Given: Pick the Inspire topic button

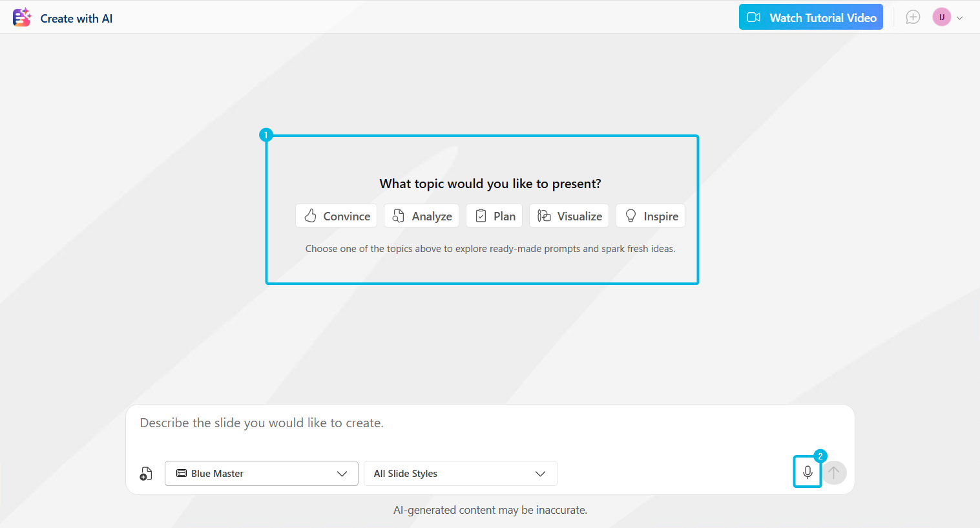Looking at the screenshot, I should coord(651,216).
